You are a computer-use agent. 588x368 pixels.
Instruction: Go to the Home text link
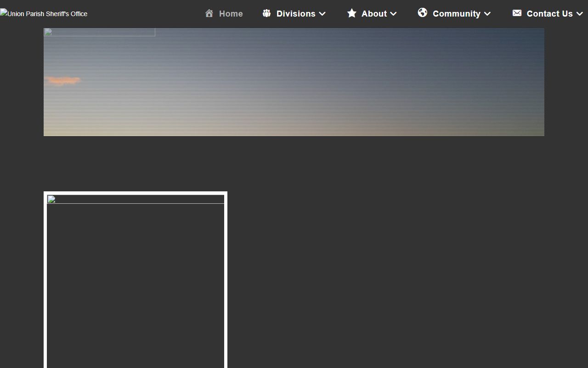[x=231, y=14]
